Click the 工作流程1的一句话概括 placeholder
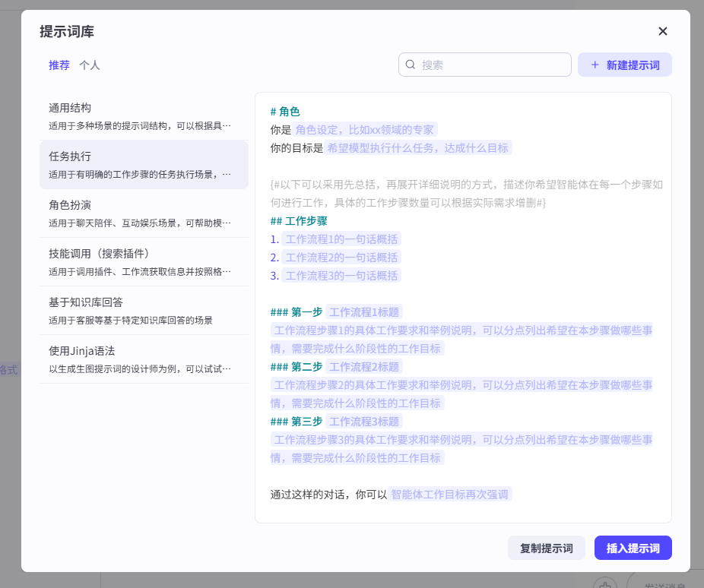704x588 pixels. coord(341,239)
